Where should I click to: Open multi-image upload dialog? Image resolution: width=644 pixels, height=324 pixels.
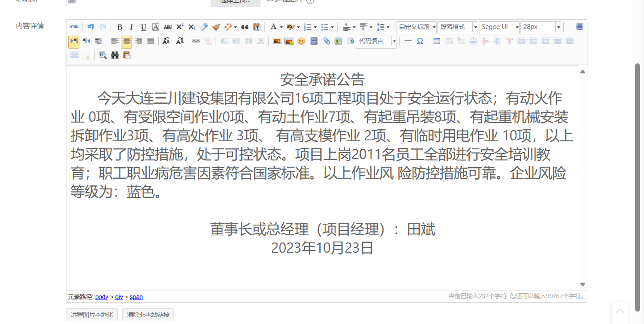click(289, 41)
